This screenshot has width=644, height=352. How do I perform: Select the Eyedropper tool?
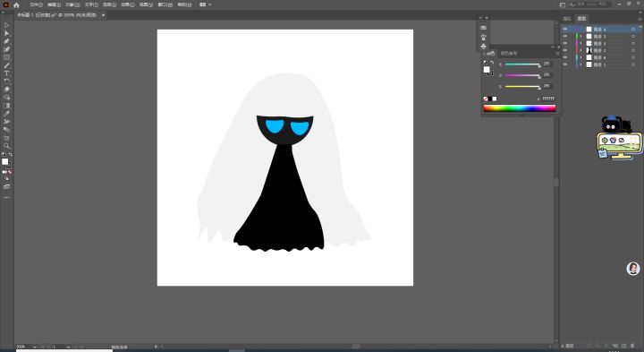tap(6, 114)
